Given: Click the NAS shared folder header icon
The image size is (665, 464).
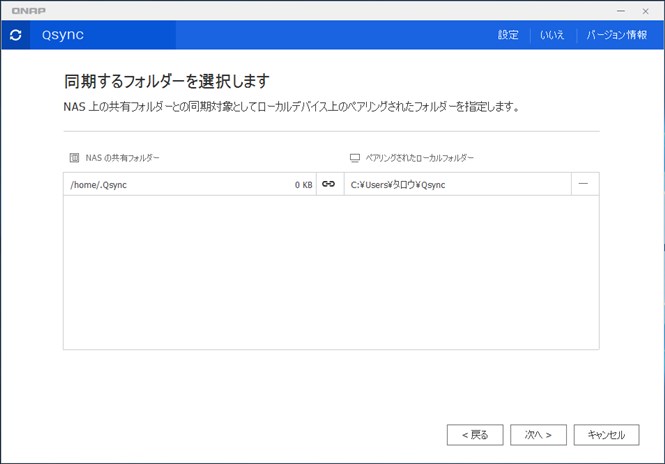Looking at the screenshot, I should (x=74, y=158).
